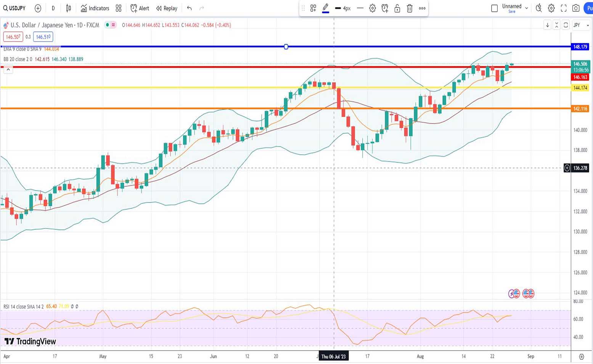Open the Indicators menu

pos(95,8)
